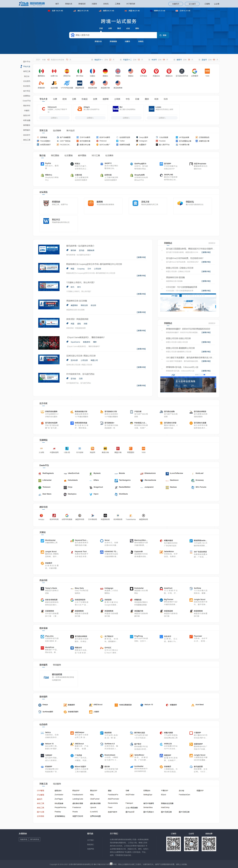Open the 英国站 UK flag icon

tap(118, 71)
